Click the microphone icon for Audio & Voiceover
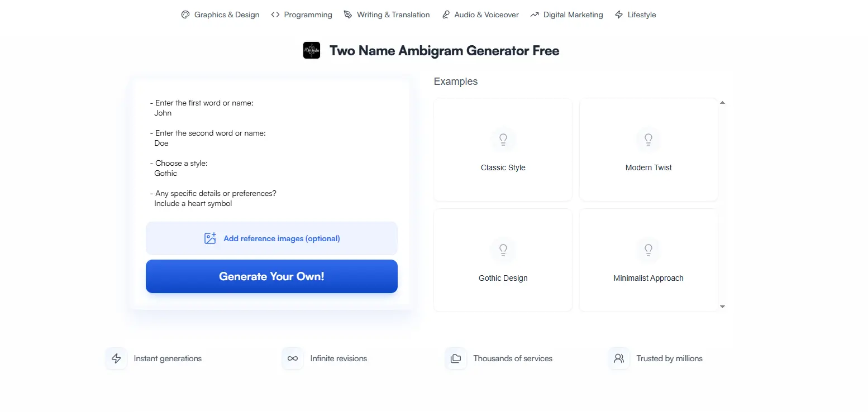Viewport: 868px width, 412px height. [x=446, y=15]
